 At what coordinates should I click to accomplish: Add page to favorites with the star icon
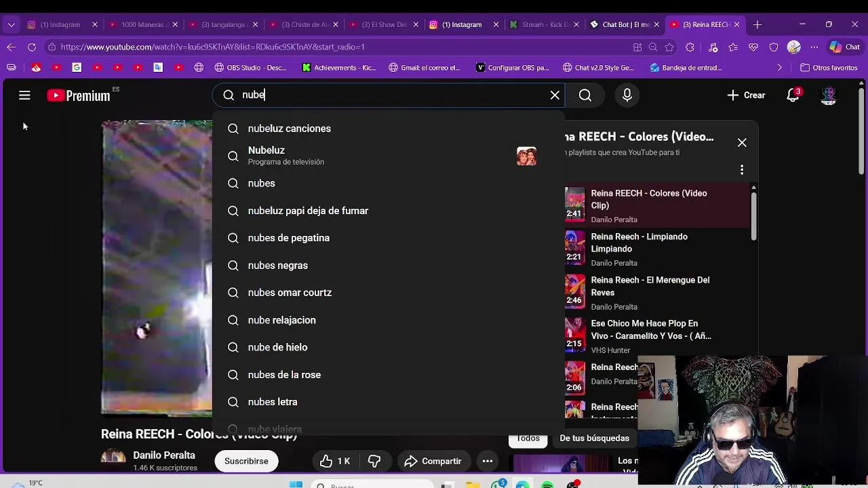pos(670,47)
